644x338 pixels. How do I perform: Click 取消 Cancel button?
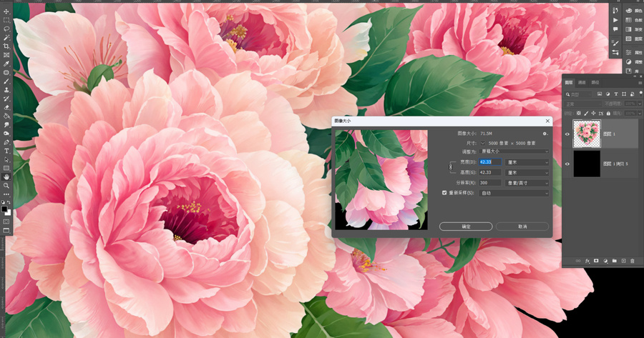(522, 227)
